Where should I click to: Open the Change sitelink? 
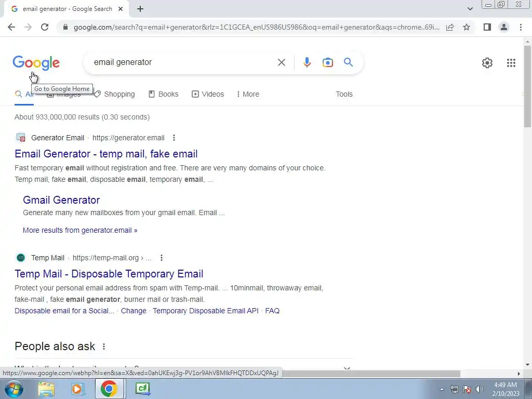[x=134, y=311]
